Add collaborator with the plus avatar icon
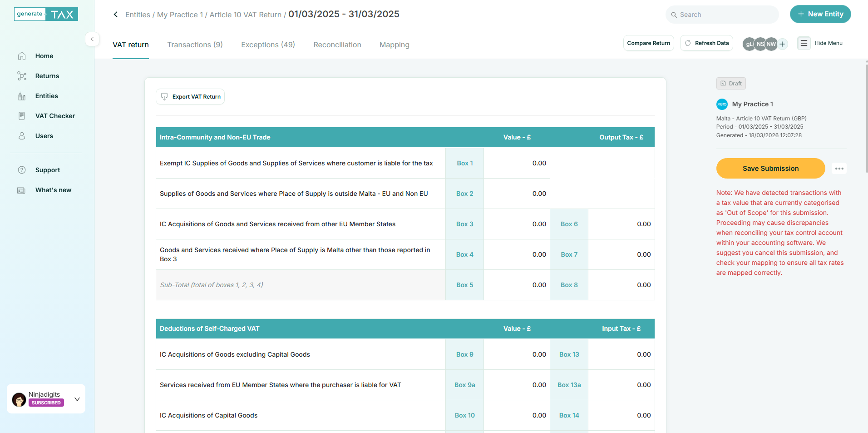 point(782,44)
